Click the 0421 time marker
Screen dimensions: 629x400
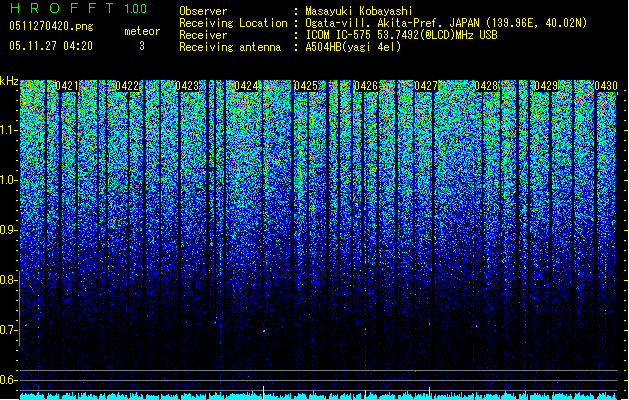67,86
